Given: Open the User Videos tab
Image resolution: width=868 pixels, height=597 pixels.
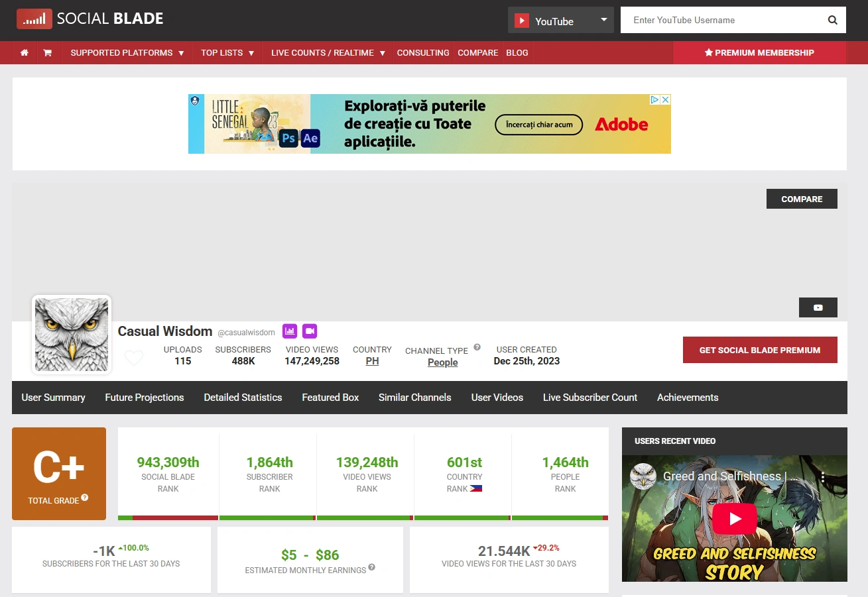Looking at the screenshot, I should point(497,398).
